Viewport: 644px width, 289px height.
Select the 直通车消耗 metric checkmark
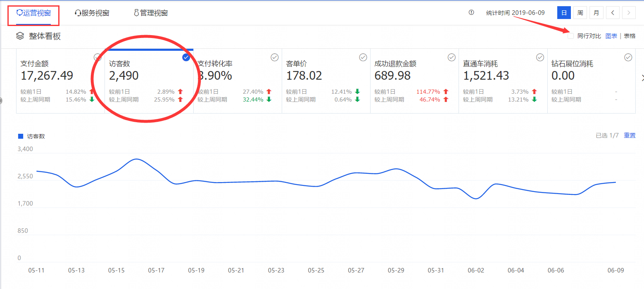click(x=540, y=57)
